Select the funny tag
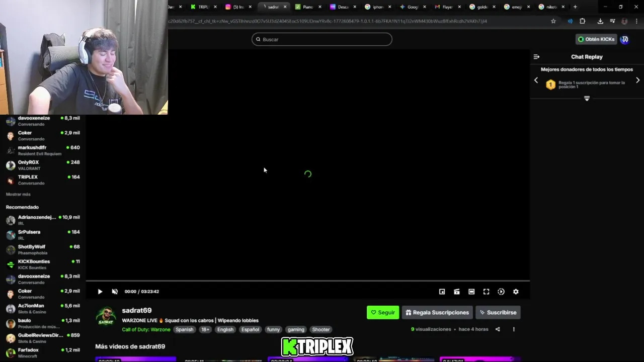 click(x=273, y=330)
